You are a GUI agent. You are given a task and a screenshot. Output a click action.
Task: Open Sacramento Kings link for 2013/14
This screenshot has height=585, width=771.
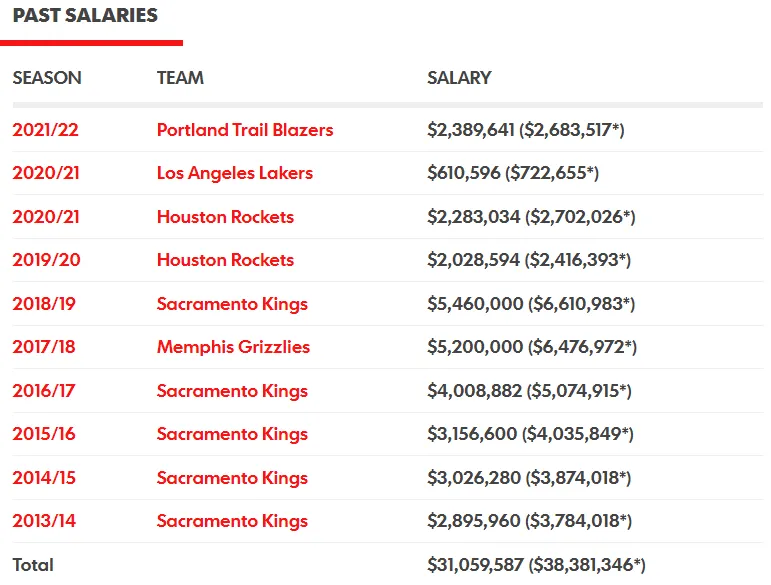pyautogui.click(x=232, y=521)
